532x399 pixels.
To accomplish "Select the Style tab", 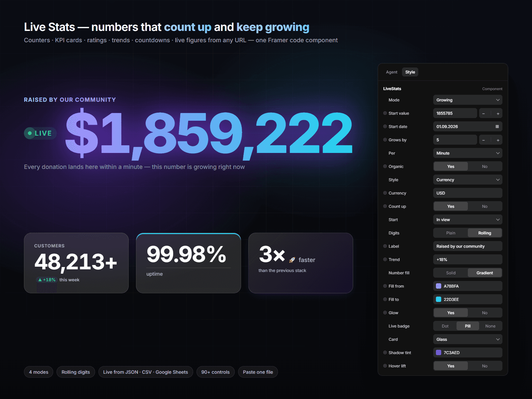I will pyautogui.click(x=410, y=72).
